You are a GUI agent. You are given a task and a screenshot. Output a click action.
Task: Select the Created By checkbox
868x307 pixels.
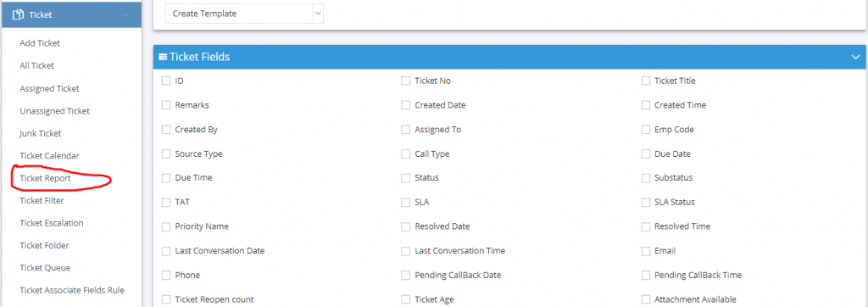tap(166, 130)
